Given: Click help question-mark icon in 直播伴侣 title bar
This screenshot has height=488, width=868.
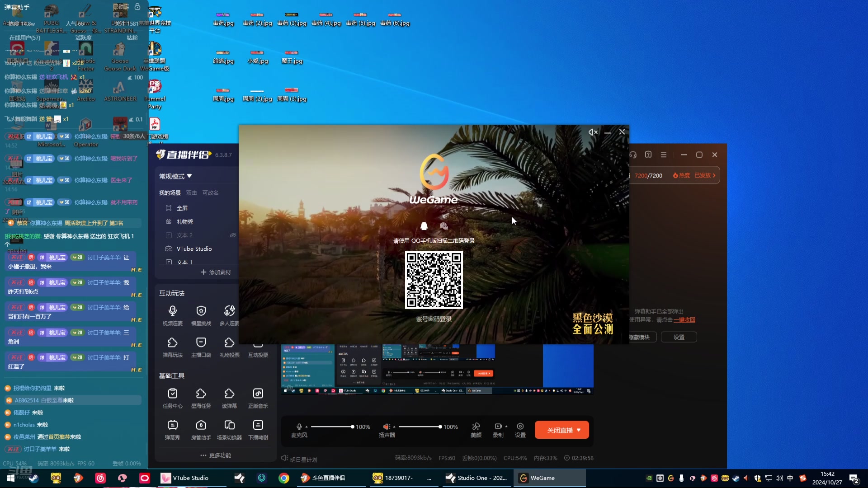Looking at the screenshot, I should [x=648, y=155].
